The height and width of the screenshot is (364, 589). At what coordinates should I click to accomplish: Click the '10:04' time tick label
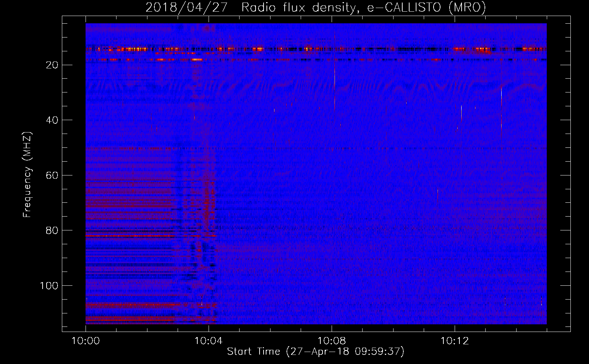(208, 341)
